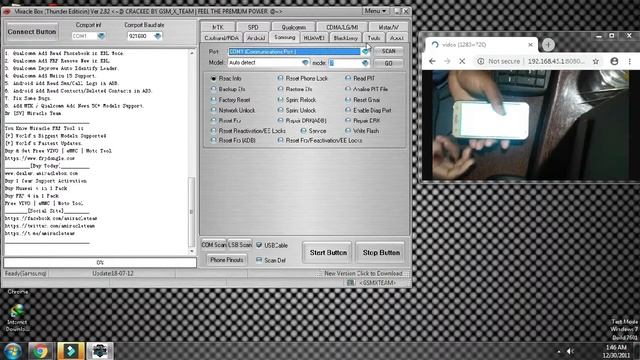The height and width of the screenshot is (360, 640).
Task: Click the log scrollbar down arrow
Action: (192, 251)
